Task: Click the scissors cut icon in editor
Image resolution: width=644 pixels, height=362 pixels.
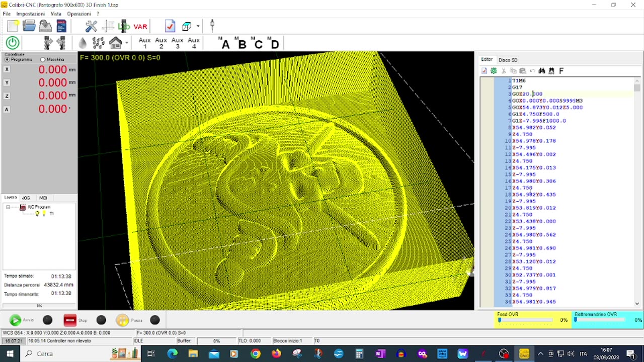Action: pos(504,71)
